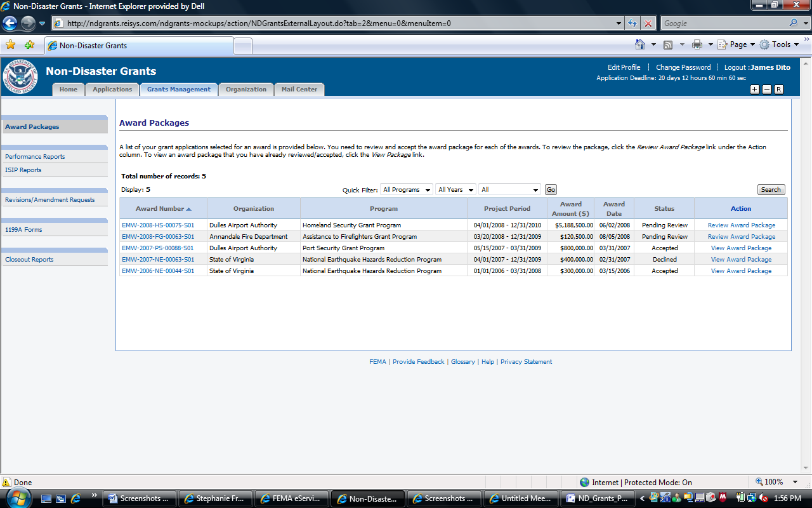Select the Grants Management tab
This screenshot has width=812, height=508.
click(179, 90)
